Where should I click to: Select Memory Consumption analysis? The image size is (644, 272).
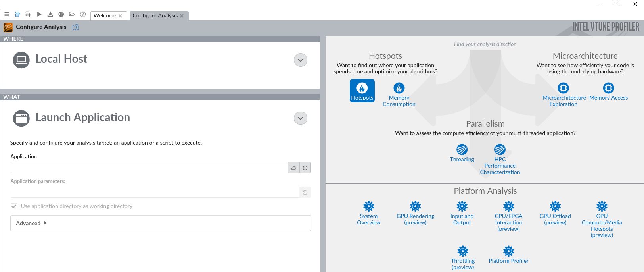399,95
